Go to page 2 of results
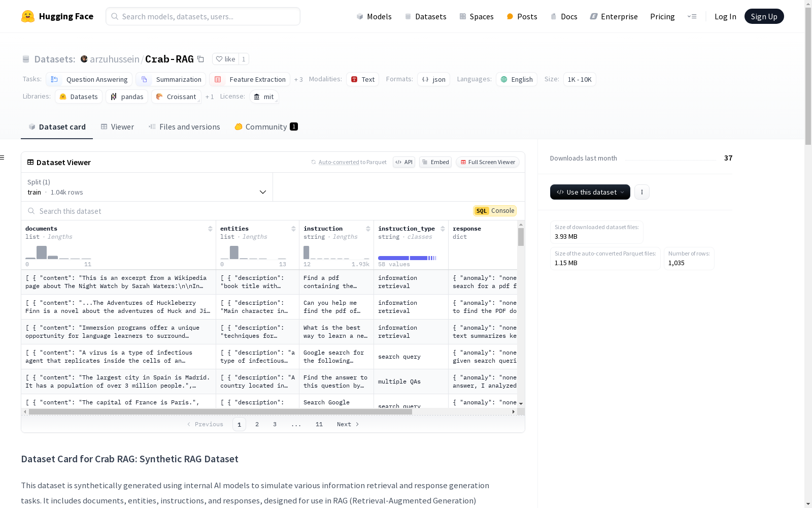Viewport: 812px width, 508px height. (257, 424)
